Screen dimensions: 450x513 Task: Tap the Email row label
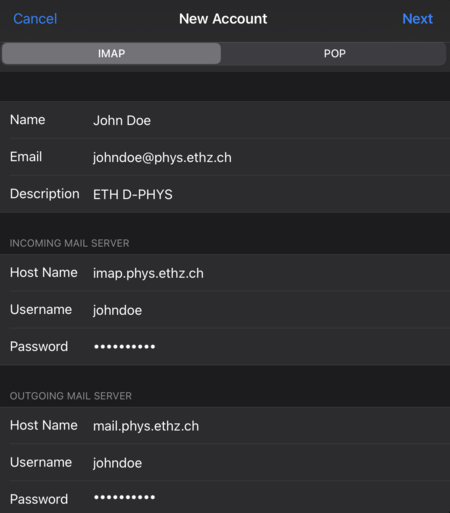pyautogui.click(x=26, y=157)
